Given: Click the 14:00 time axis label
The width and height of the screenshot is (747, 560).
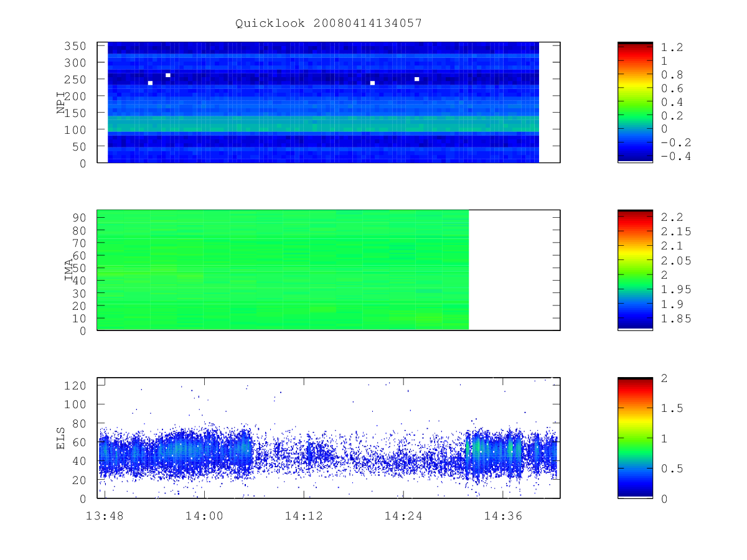Looking at the screenshot, I should (205, 515).
